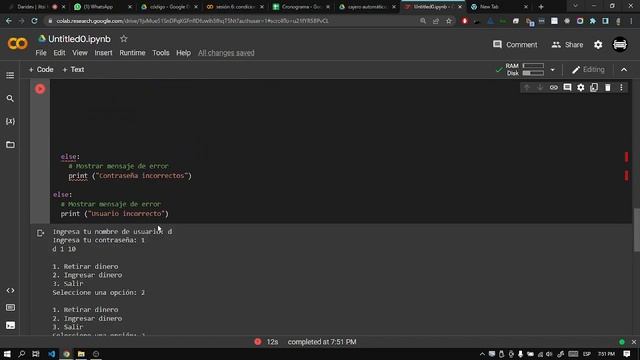This screenshot has width=640, height=360.
Task: Open View menu
Action: [x=80, y=53]
